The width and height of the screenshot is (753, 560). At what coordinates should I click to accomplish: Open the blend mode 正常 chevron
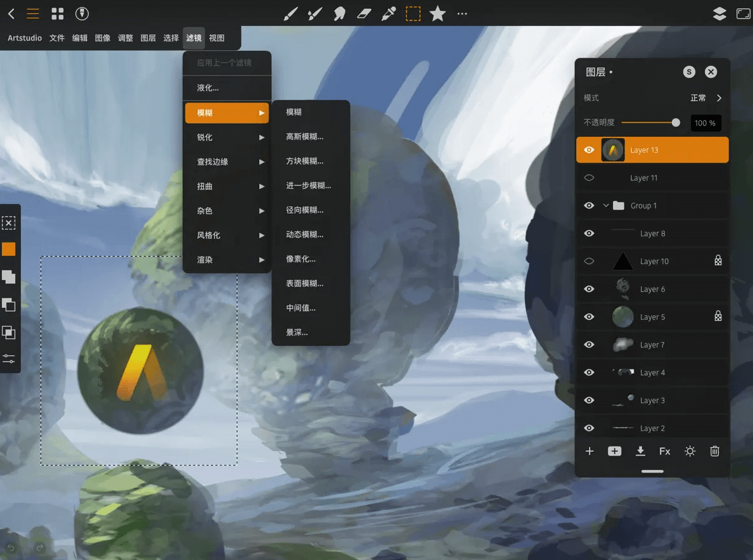[x=719, y=98]
